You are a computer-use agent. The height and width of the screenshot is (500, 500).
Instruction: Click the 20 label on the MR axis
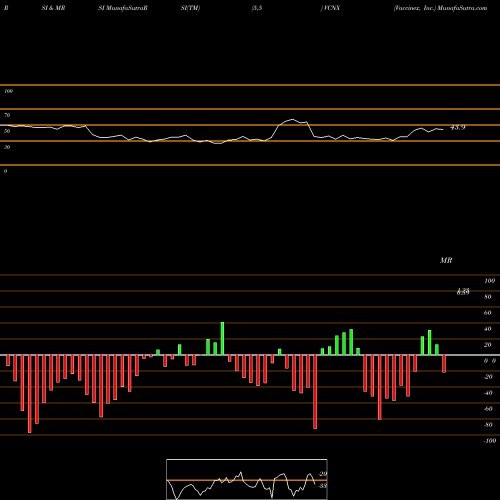click(x=488, y=345)
